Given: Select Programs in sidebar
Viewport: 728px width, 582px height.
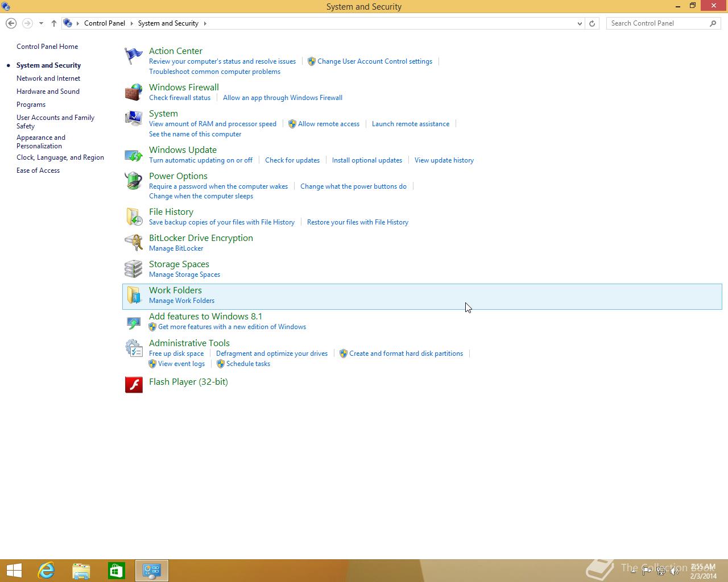Looking at the screenshot, I should (x=31, y=105).
